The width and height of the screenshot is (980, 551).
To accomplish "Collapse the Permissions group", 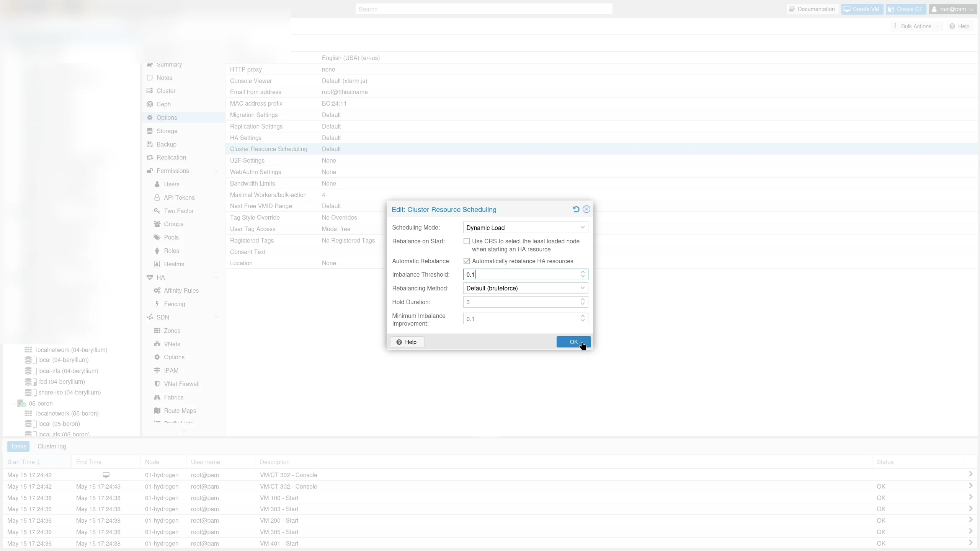I will 216,171.
